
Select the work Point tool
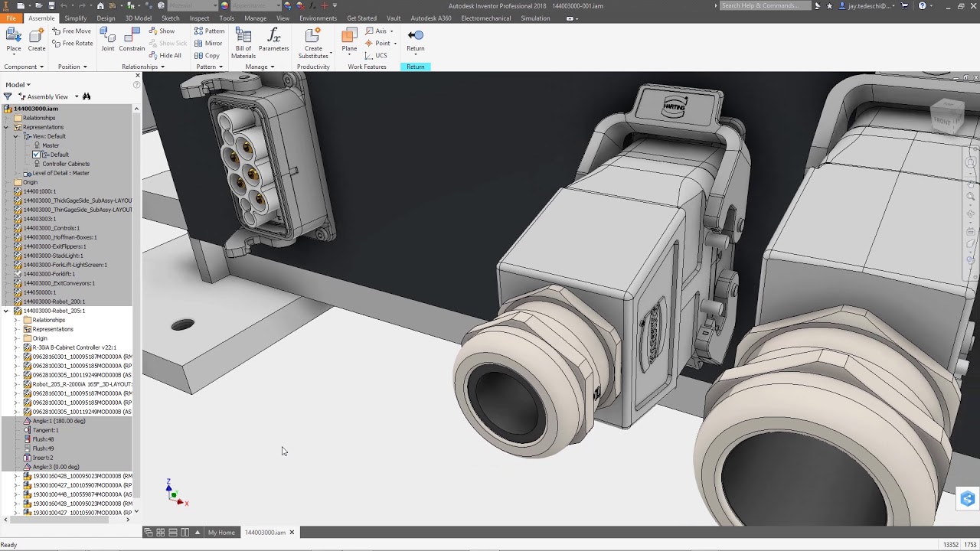click(x=381, y=44)
